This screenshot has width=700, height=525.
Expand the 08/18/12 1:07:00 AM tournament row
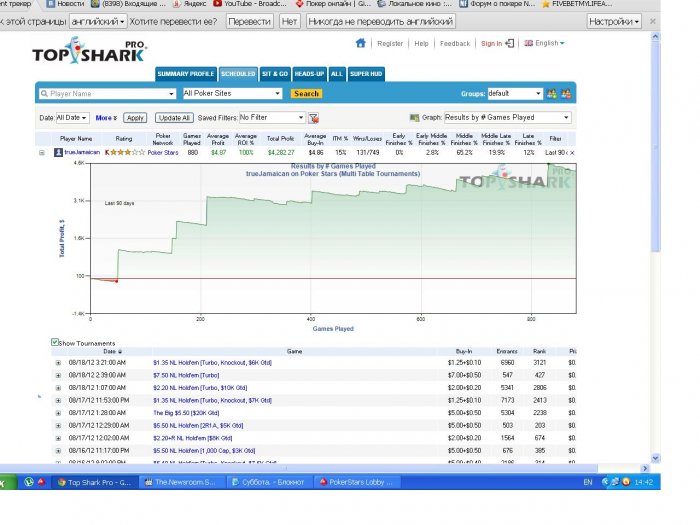[58, 388]
